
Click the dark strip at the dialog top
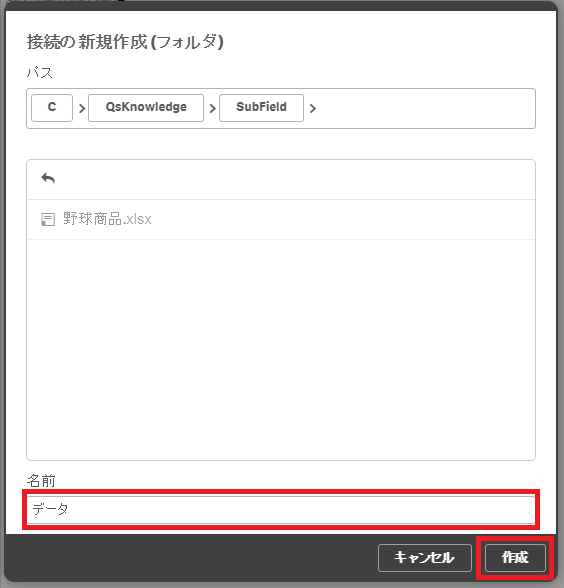281,5
